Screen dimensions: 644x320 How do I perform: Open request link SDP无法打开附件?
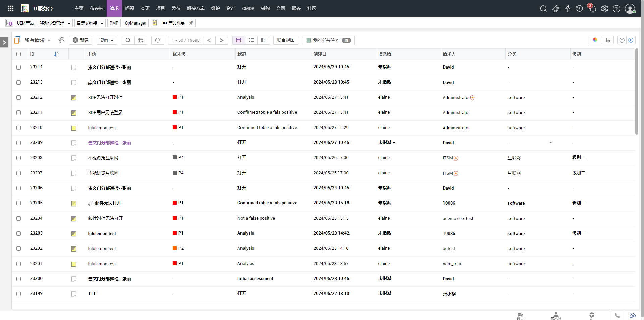[105, 97]
